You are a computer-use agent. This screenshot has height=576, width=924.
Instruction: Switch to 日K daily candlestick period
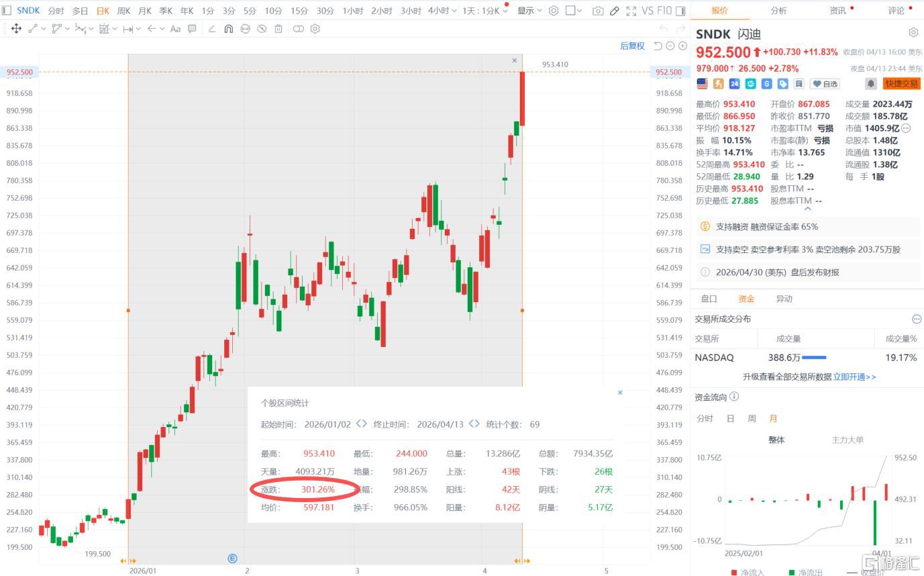(103, 11)
